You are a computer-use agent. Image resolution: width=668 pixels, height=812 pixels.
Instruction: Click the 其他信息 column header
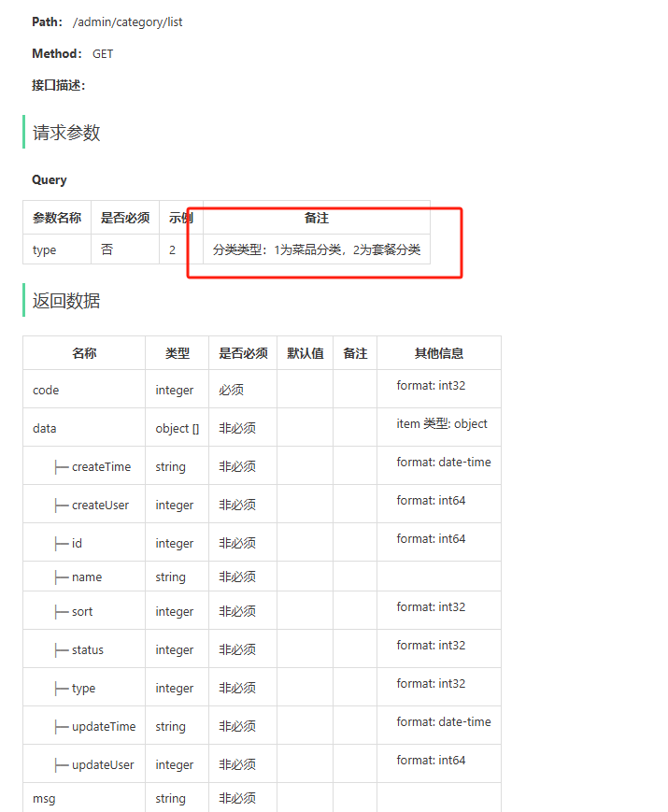439,353
